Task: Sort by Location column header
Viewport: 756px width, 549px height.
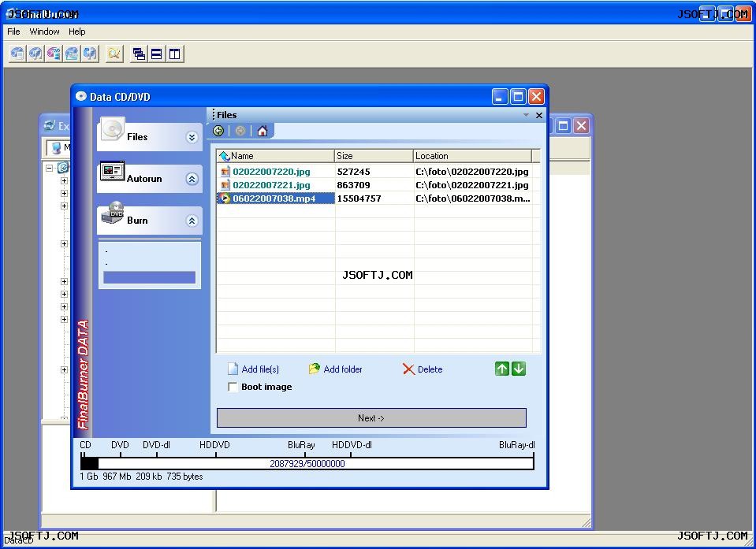Action: (472, 156)
